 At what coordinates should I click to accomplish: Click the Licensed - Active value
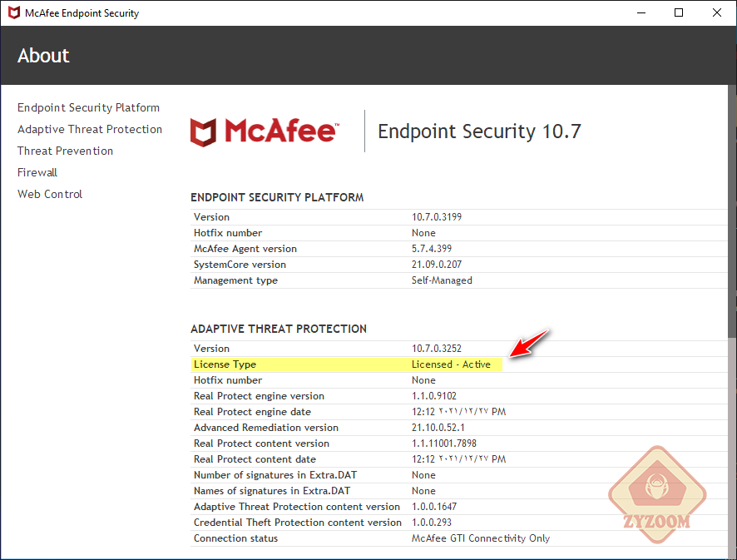tap(451, 364)
